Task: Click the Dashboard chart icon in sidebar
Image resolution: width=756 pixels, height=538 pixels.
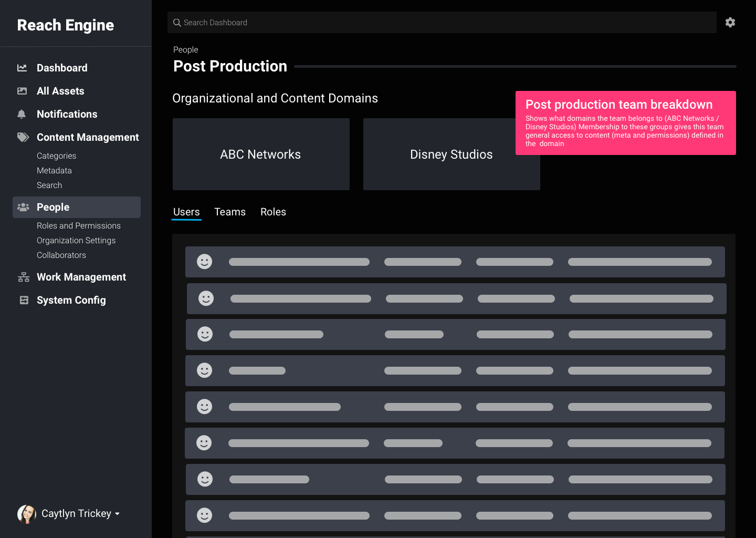Action: coord(22,68)
